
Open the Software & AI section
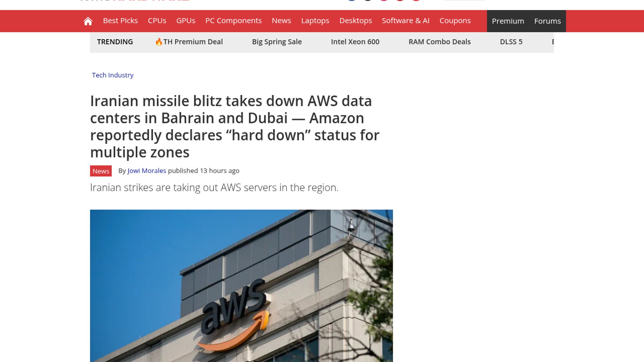tap(406, 21)
